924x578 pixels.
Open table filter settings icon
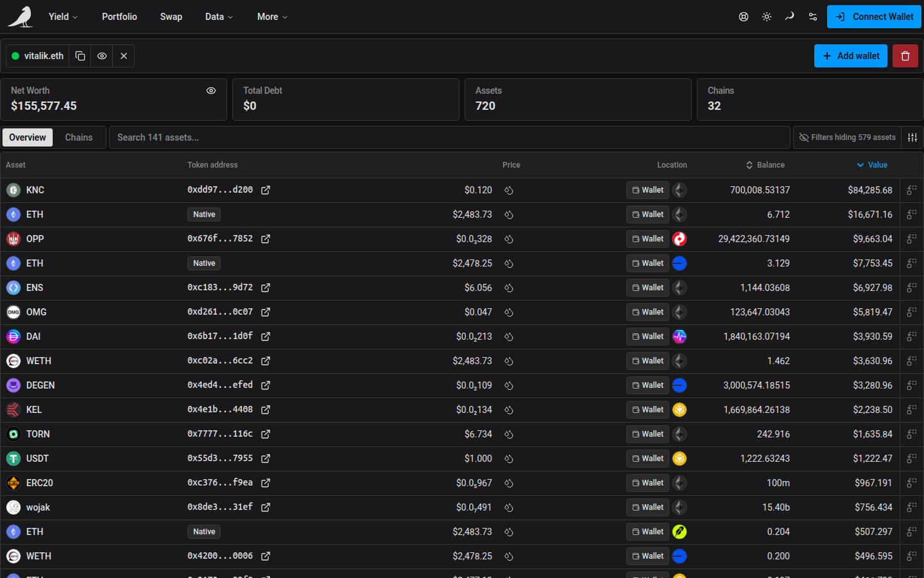coord(912,137)
